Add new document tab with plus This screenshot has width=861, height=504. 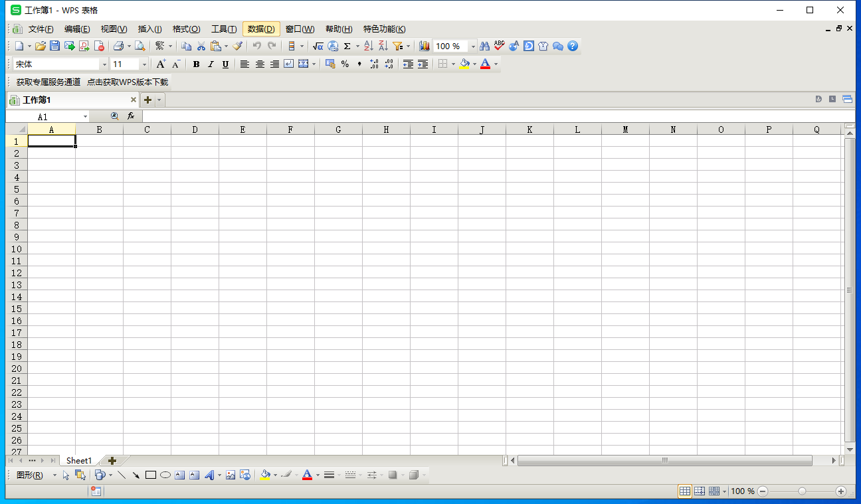point(148,100)
